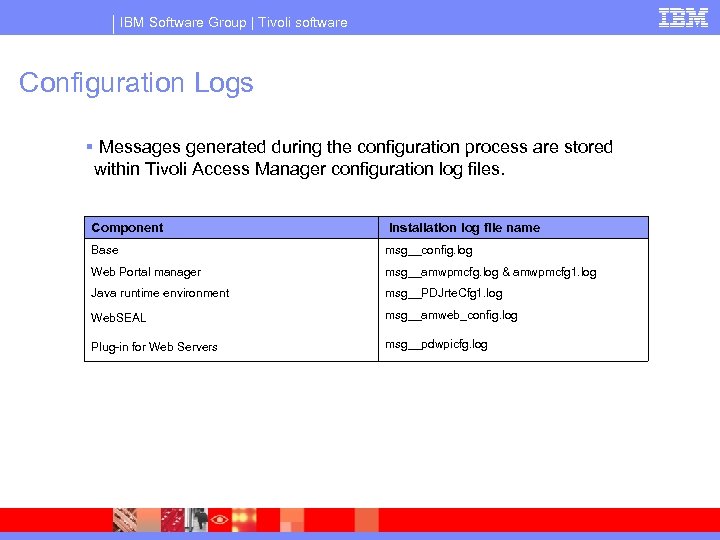Click the 'Web Portal manager' cell
720x540 pixels.
pyautogui.click(x=146, y=272)
